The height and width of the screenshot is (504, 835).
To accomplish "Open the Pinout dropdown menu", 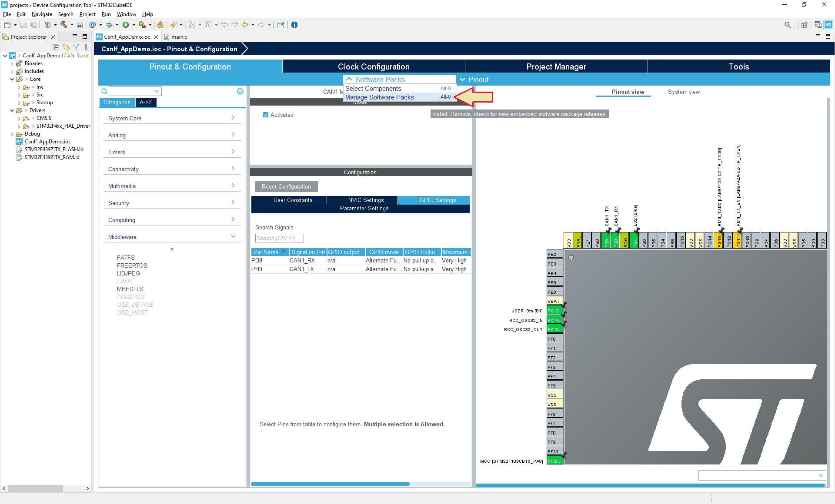I will [474, 80].
